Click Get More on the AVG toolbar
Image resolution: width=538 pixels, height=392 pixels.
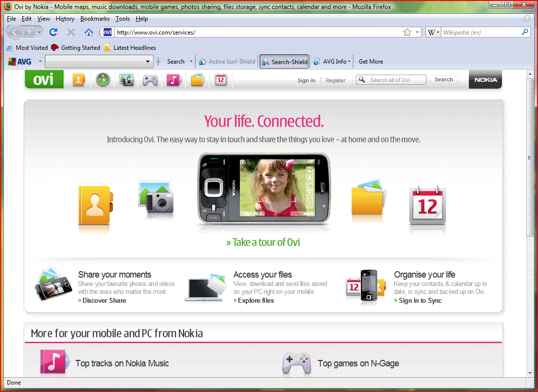371,62
